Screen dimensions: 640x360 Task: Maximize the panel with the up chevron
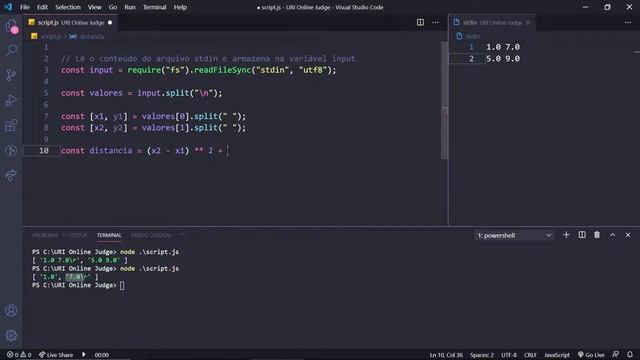click(x=613, y=235)
